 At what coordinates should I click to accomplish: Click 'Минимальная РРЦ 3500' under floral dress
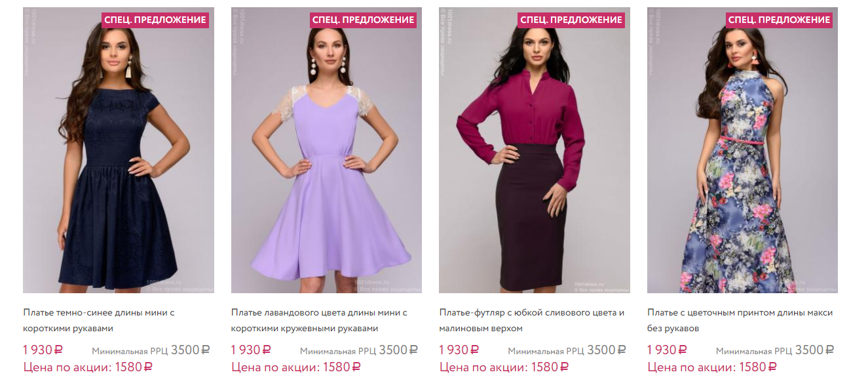pos(775,350)
